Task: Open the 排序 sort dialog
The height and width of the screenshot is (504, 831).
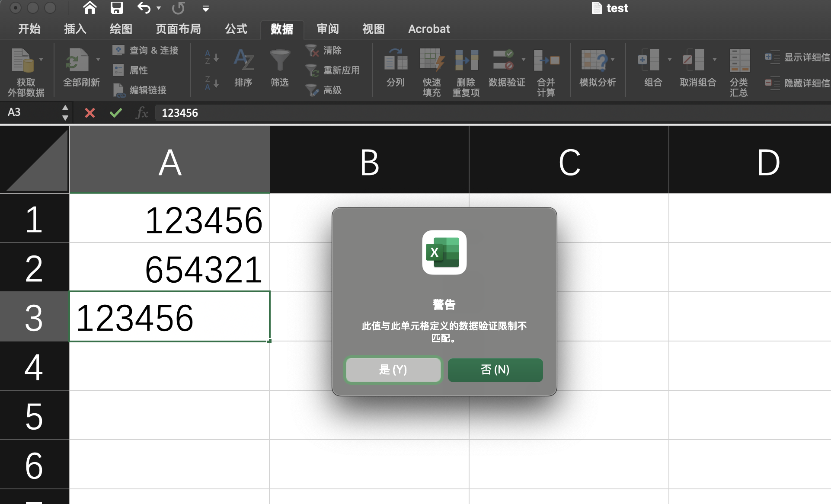Action: (243, 68)
